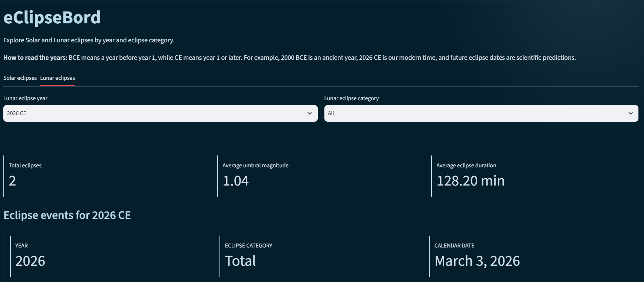The height and width of the screenshot is (282, 644).
Task: Click the 'All' category value
Action: click(x=331, y=113)
